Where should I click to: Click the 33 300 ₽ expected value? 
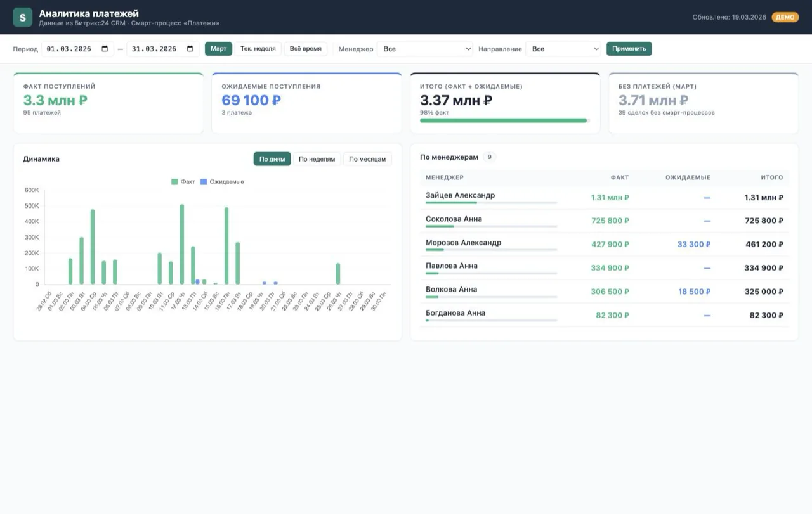pyautogui.click(x=694, y=244)
